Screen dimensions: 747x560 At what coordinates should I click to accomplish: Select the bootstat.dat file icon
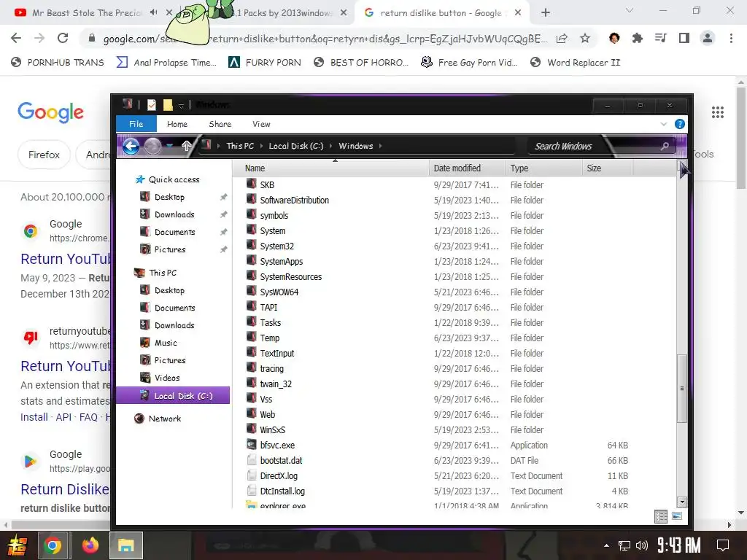(x=252, y=460)
